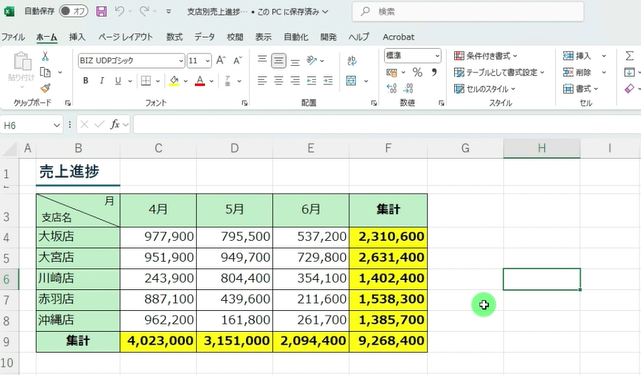Open Font group dialog launcher
The height and width of the screenshot is (375, 641).
[244, 103]
